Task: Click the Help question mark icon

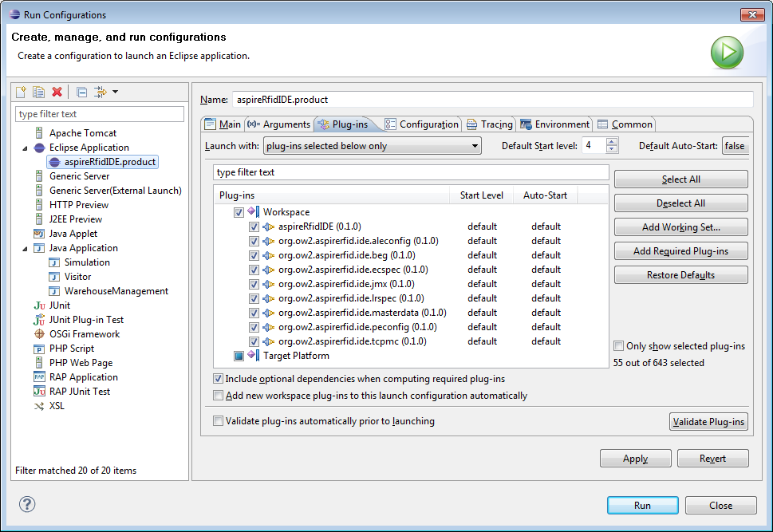Action: (x=27, y=504)
